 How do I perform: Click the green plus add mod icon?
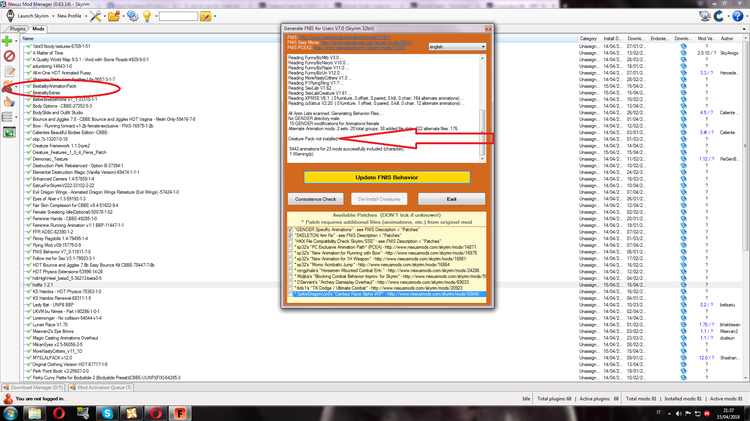click(x=7, y=41)
